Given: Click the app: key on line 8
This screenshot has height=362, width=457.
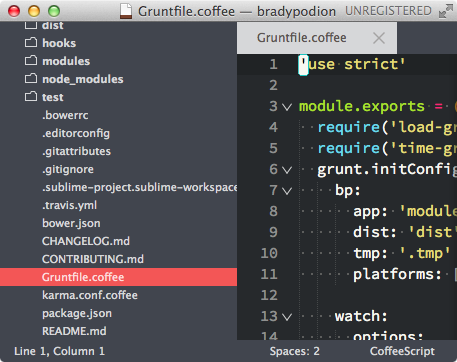Looking at the screenshot, I should (370, 211).
